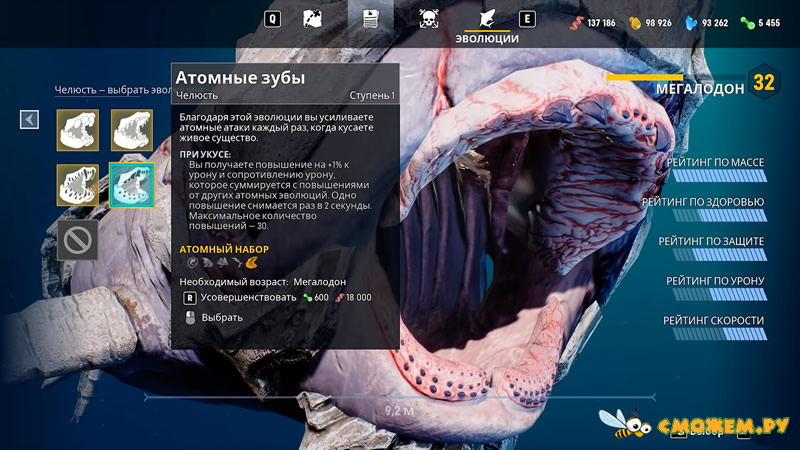Click the red protein cost icon by 18 000

(340, 298)
